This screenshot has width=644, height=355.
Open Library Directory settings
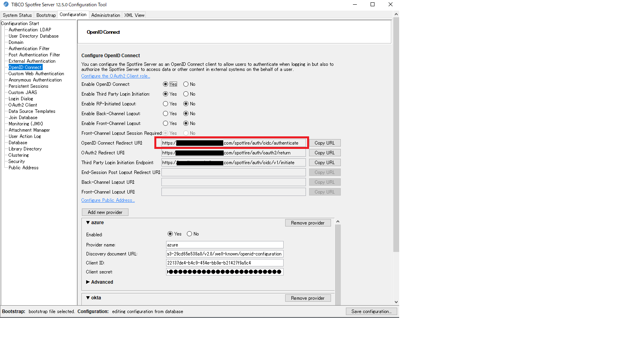point(25,149)
